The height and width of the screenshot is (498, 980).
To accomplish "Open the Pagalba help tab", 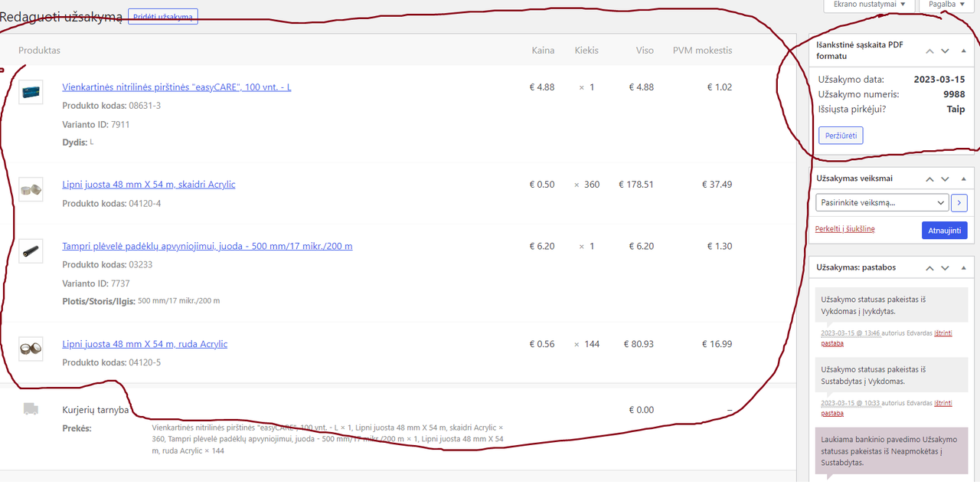I will [946, 5].
